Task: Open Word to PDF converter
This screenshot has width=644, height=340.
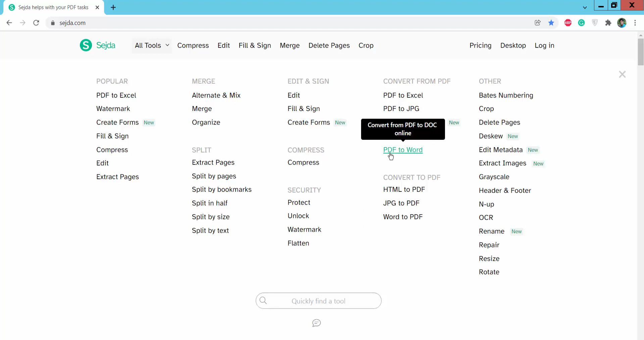Action: (403, 217)
